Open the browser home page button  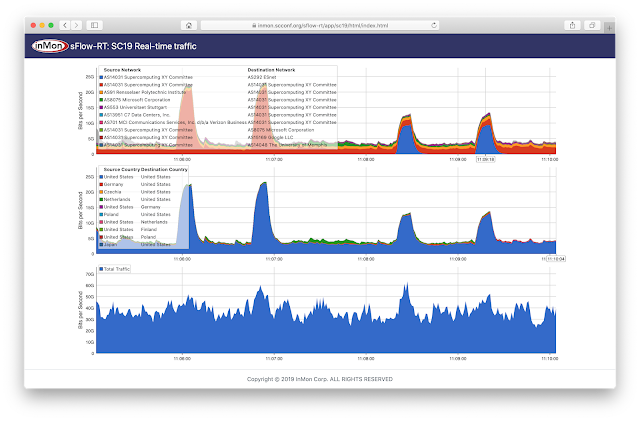(189, 25)
